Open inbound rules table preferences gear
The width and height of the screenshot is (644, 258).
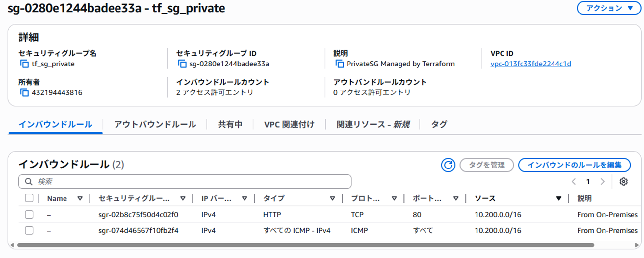click(x=623, y=182)
